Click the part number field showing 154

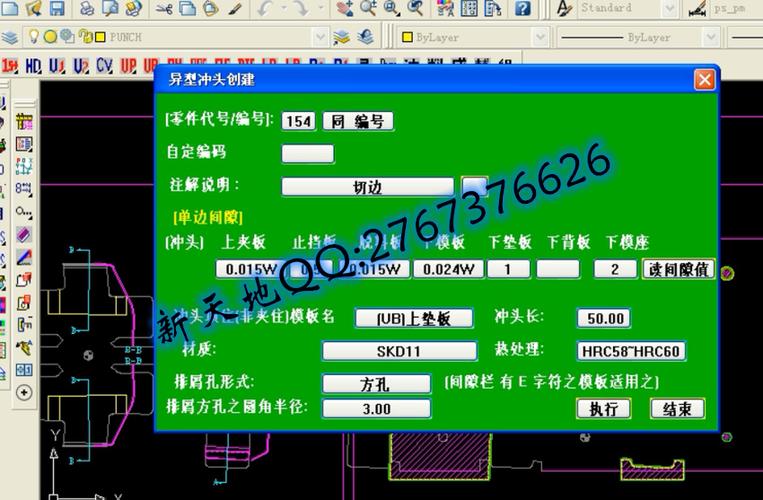point(298,121)
